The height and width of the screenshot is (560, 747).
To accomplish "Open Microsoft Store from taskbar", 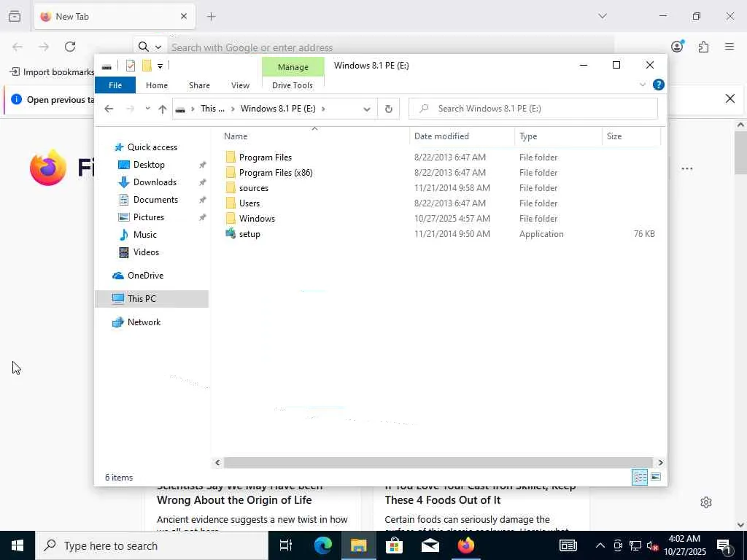I will tap(394, 545).
